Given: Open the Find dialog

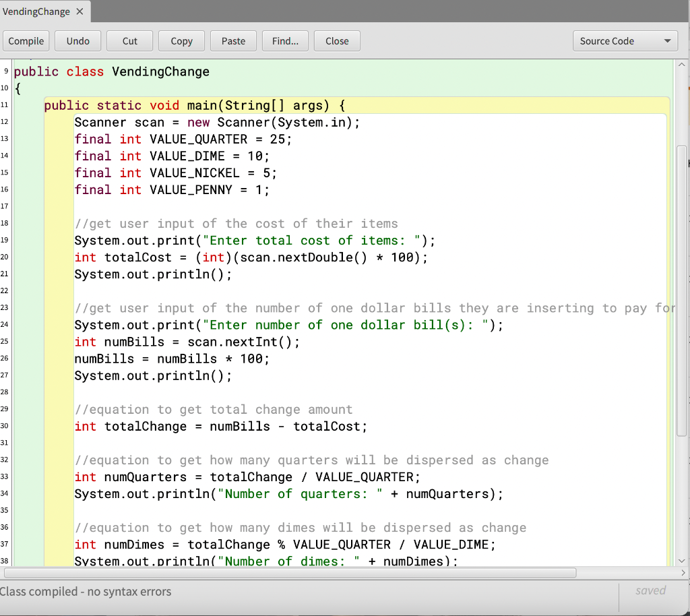Looking at the screenshot, I should [x=285, y=40].
